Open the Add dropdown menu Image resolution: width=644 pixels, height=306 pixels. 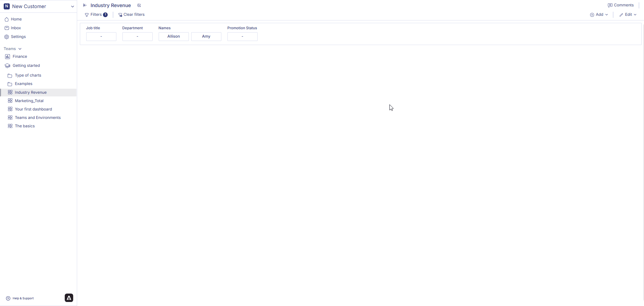coord(599,15)
